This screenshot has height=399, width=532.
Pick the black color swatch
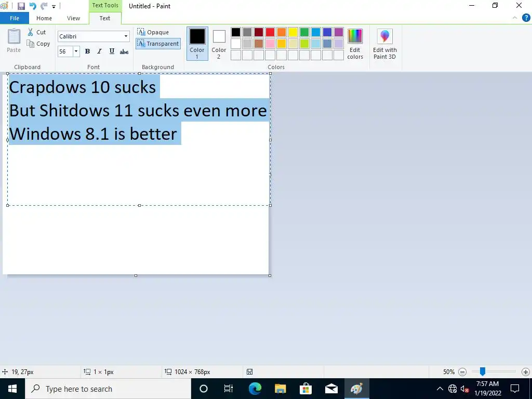pos(236,32)
